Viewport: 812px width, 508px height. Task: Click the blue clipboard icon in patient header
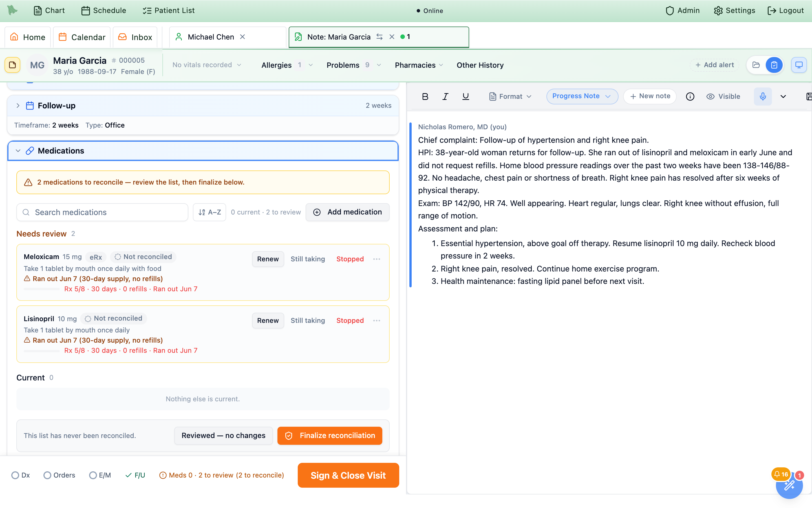774,65
